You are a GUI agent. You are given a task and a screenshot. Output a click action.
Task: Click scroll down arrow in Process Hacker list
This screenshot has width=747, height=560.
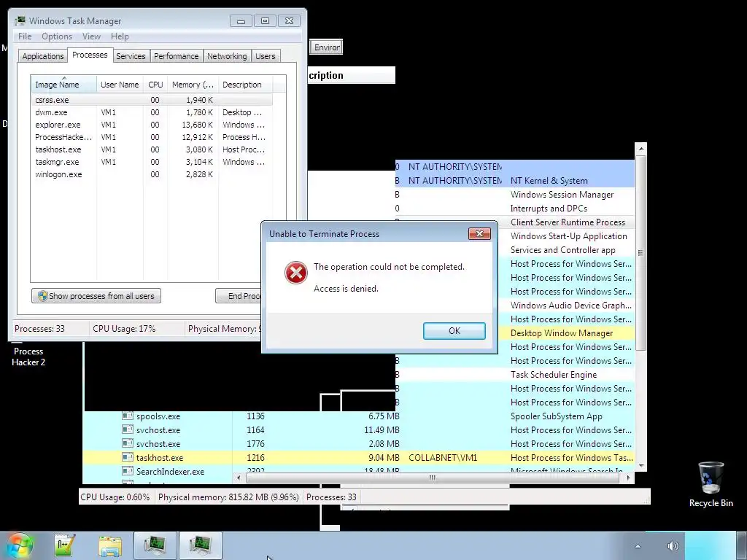tap(640, 465)
